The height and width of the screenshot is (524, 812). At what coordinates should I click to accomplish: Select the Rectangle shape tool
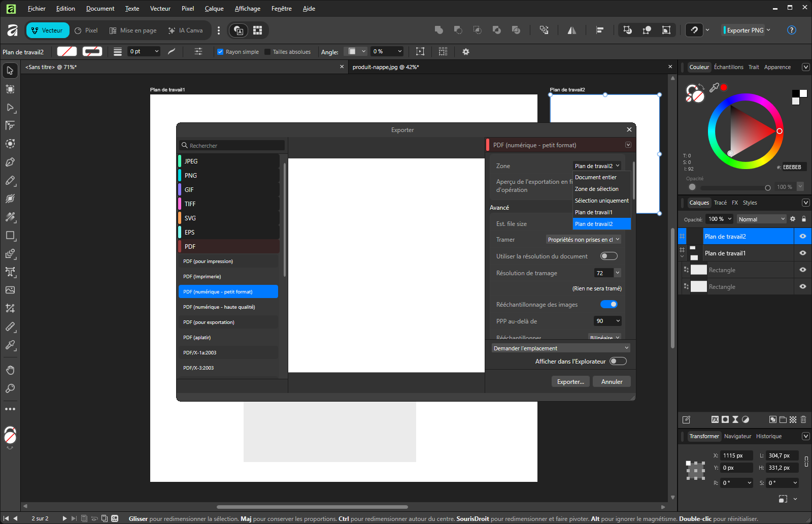point(10,235)
